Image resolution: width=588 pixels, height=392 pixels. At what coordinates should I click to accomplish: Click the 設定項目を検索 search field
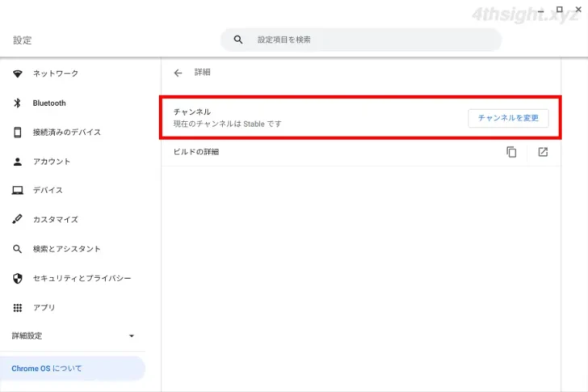pyautogui.click(x=361, y=40)
